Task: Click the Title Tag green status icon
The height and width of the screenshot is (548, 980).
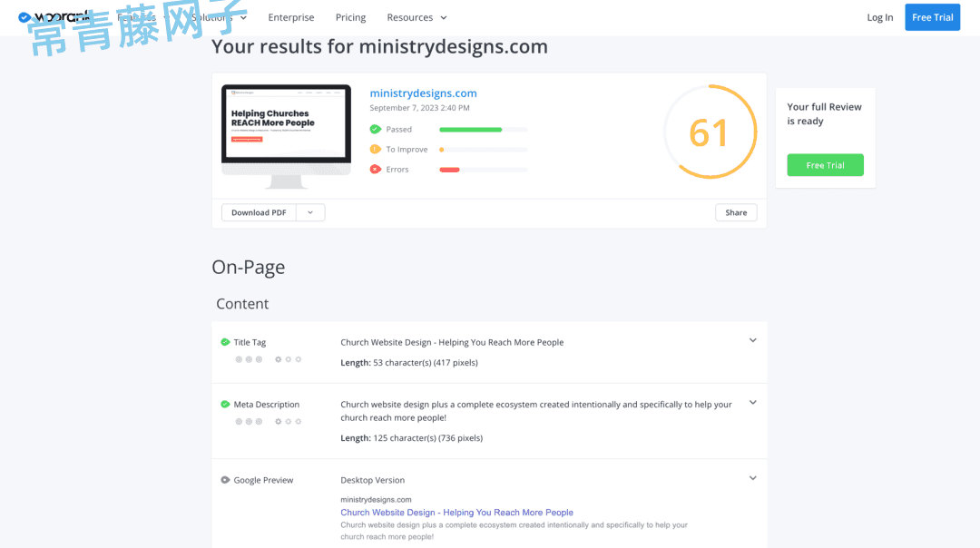Action: tap(225, 342)
